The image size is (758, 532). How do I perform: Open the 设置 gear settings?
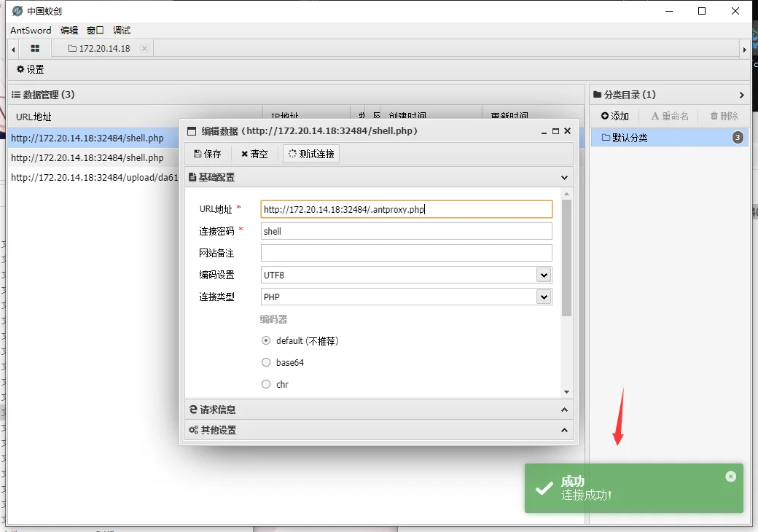31,69
